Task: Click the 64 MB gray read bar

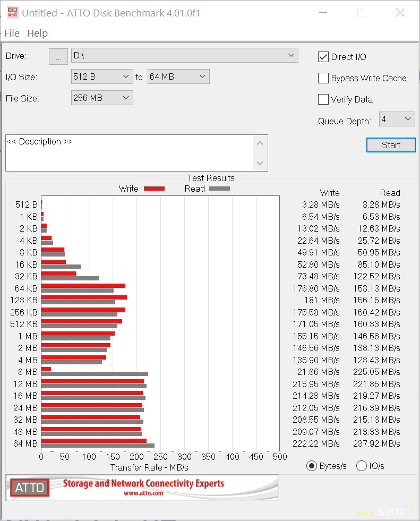Action: 98,446
